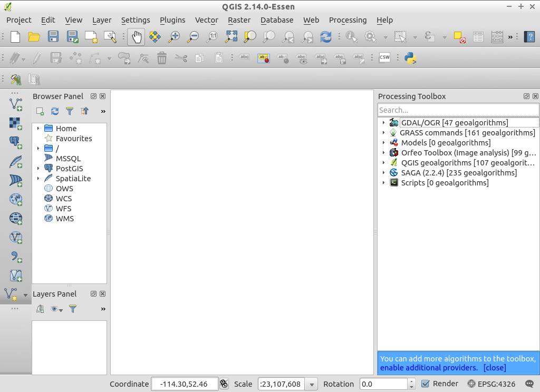Refresh the map canvas icon
The width and height of the screenshot is (540, 392).
[325, 37]
